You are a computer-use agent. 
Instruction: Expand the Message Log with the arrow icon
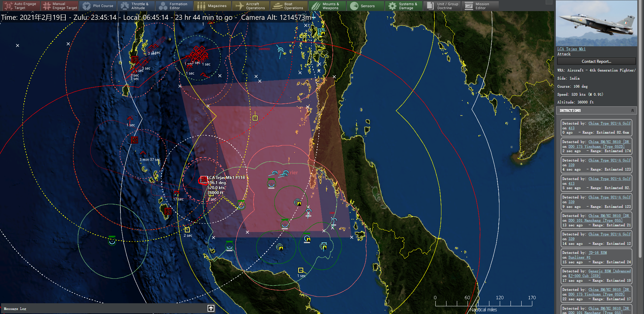(x=211, y=308)
